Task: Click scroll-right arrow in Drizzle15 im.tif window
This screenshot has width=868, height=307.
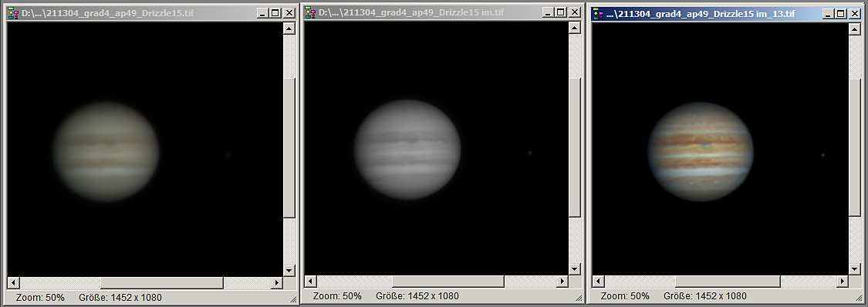Action: point(562,281)
